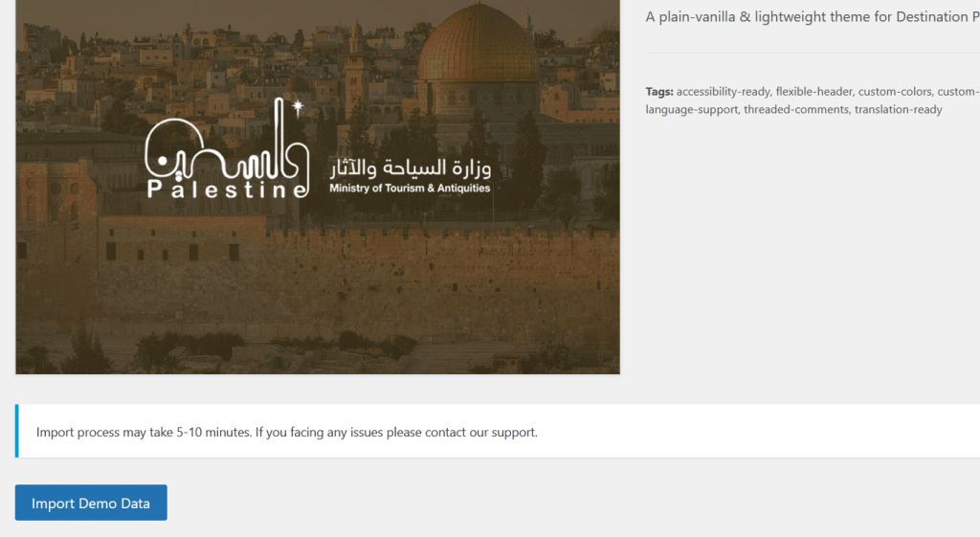The width and height of the screenshot is (980, 537).
Task: Select the flexible-header tag
Action: pos(813,91)
